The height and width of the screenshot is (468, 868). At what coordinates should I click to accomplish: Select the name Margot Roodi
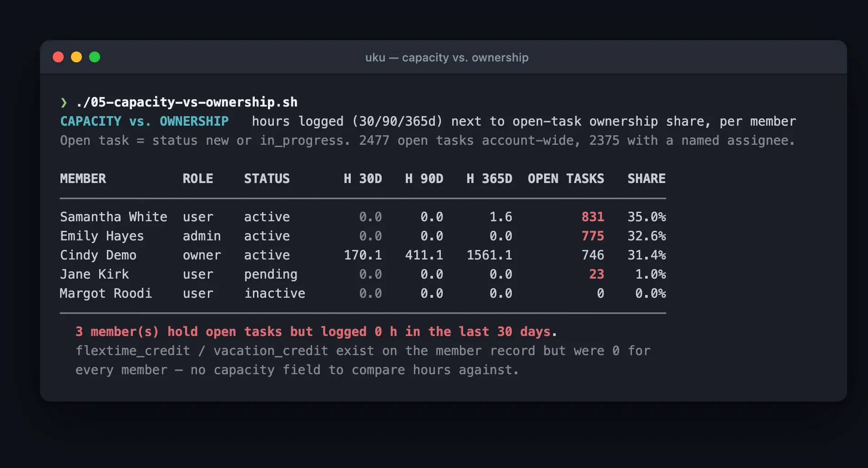[x=106, y=293]
